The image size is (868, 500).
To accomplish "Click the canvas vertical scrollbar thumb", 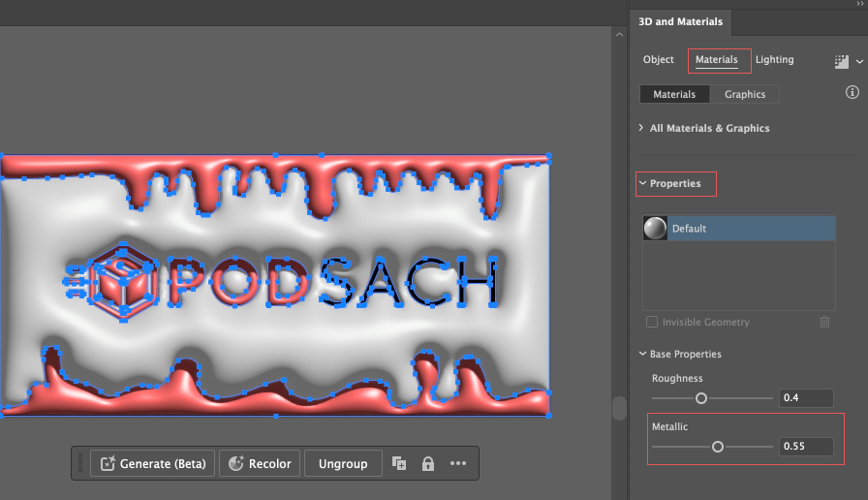I will pyautogui.click(x=619, y=408).
